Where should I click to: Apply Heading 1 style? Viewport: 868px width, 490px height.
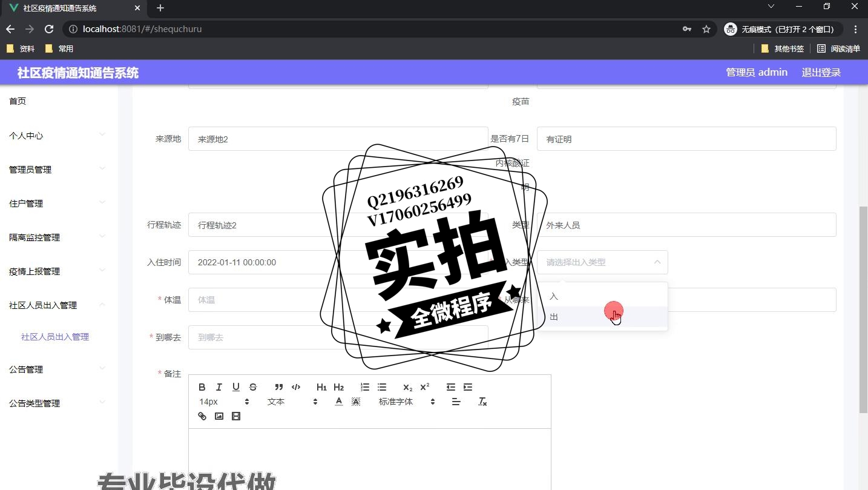pyautogui.click(x=321, y=387)
